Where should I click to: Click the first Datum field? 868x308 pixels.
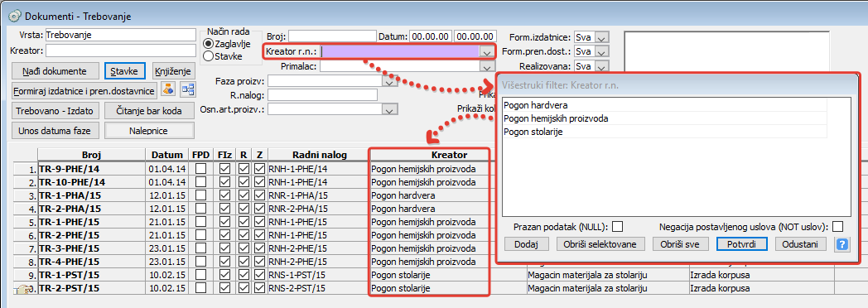coord(430,37)
